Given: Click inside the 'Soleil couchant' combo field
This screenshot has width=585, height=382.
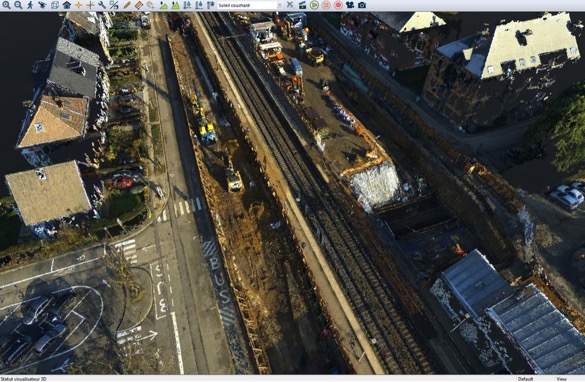Looking at the screenshot, I should pos(247,5).
